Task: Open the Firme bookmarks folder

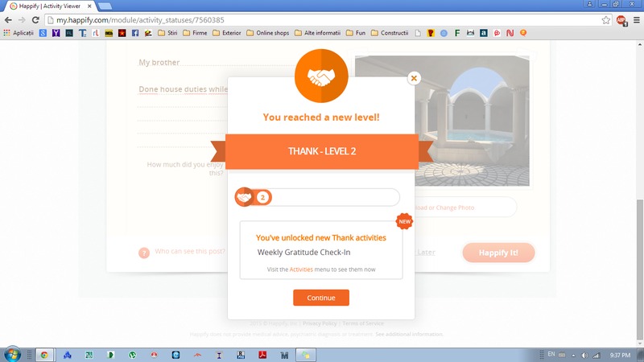Action: pyautogui.click(x=195, y=33)
